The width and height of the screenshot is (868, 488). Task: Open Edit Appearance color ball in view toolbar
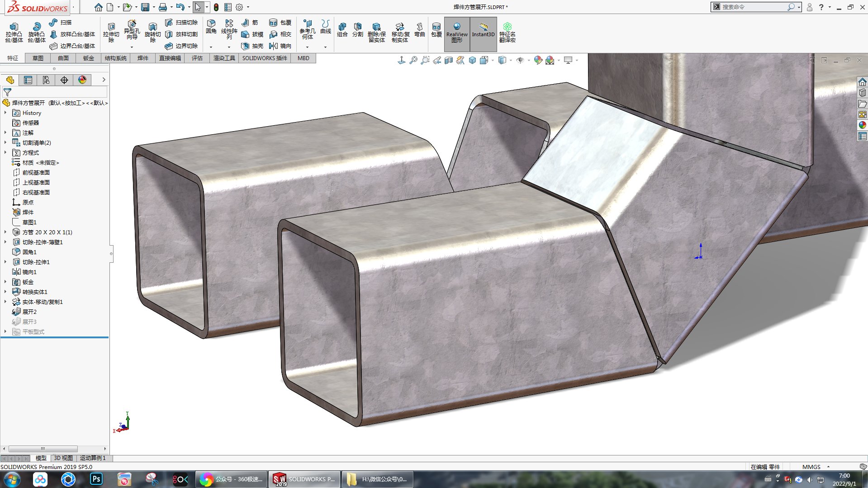(538, 60)
